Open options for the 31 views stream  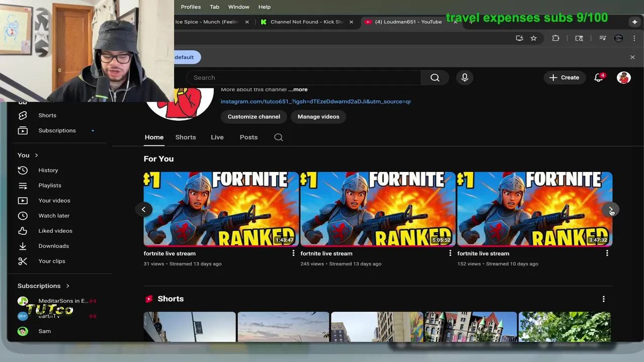point(293,253)
